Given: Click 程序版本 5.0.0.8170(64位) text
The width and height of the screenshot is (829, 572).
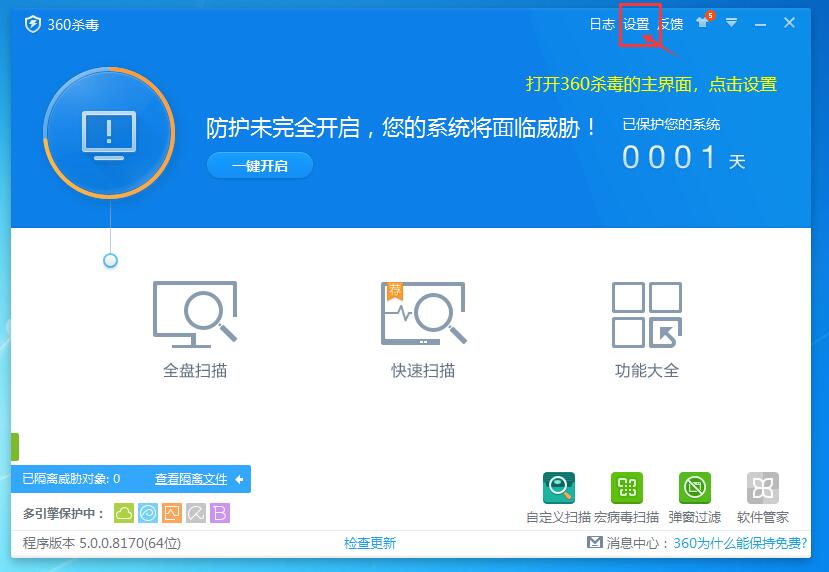Looking at the screenshot, I should pyautogui.click(x=102, y=543).
